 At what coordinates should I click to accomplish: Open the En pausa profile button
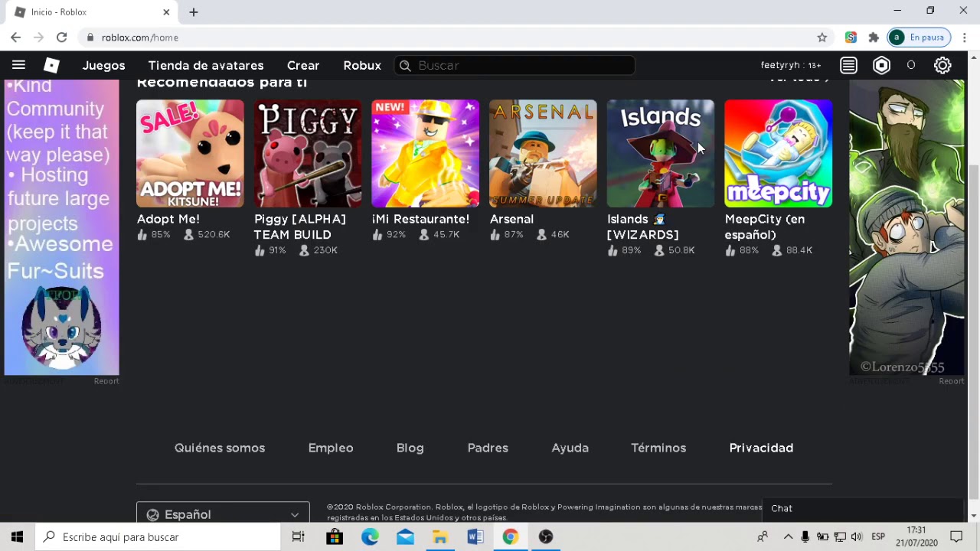919,37
